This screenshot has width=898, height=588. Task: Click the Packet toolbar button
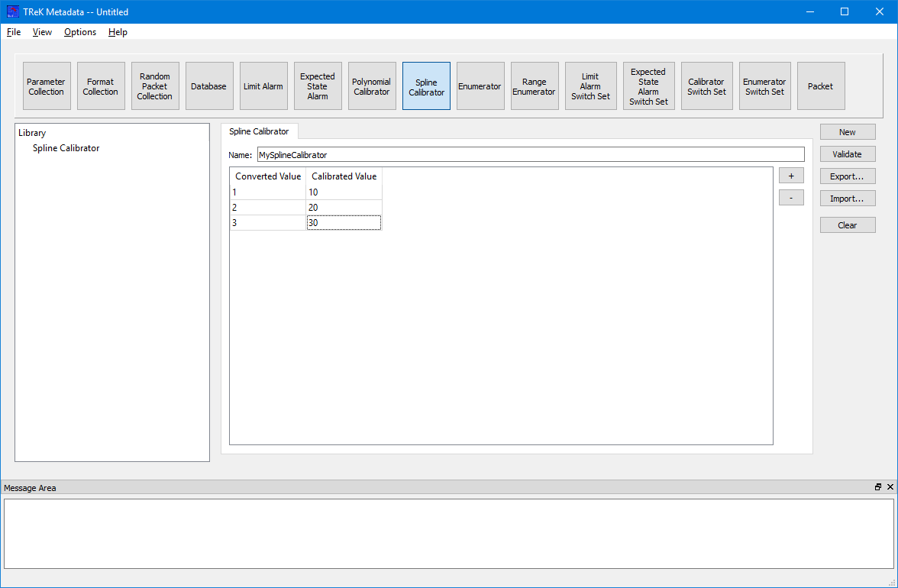coord(821,86)
